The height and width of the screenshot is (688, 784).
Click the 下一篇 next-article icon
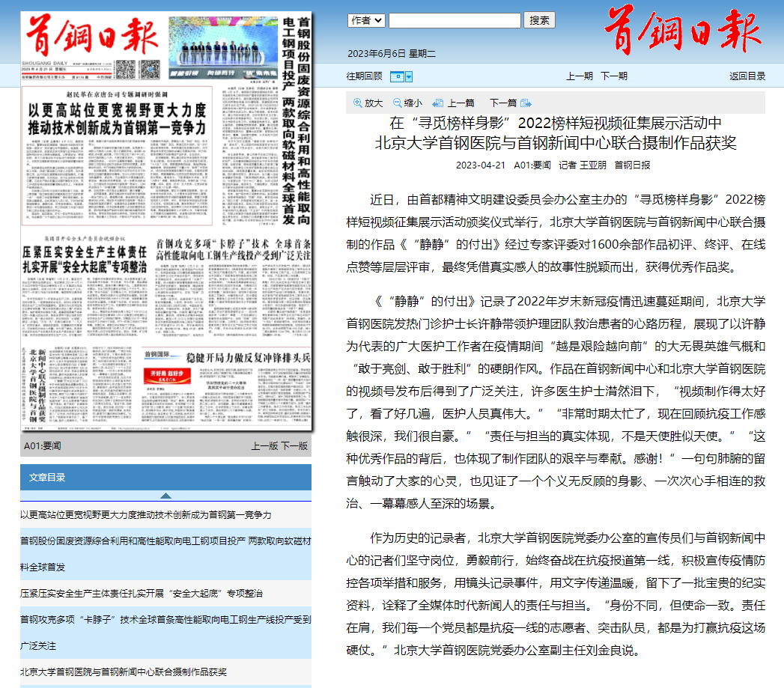coord(526,103)
